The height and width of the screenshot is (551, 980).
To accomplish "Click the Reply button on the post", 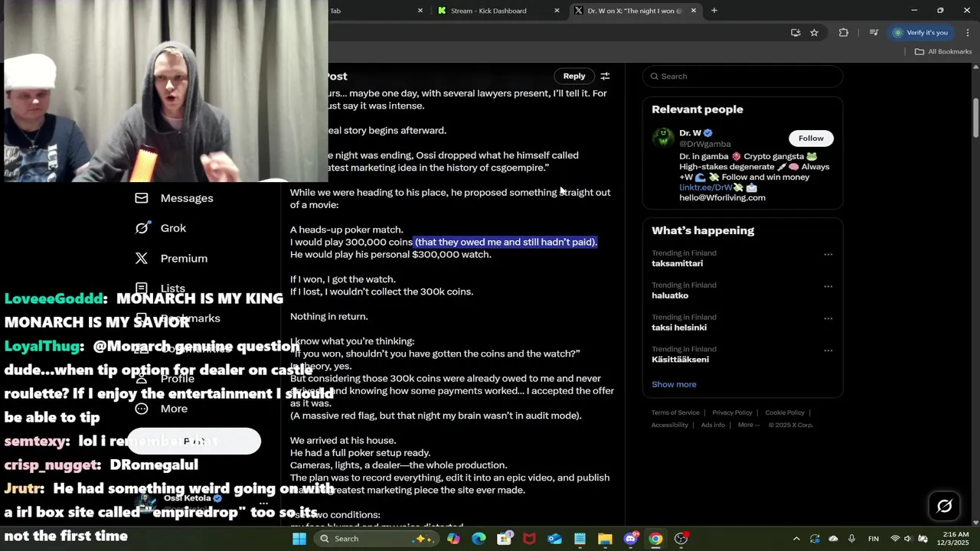I will 574,76.
